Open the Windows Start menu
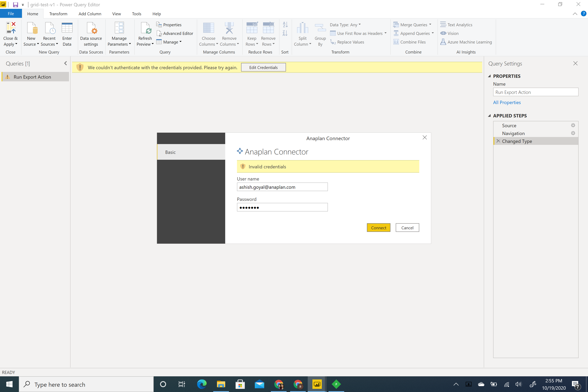The width and height of the screenshot is (588, 392). point(9,384)
